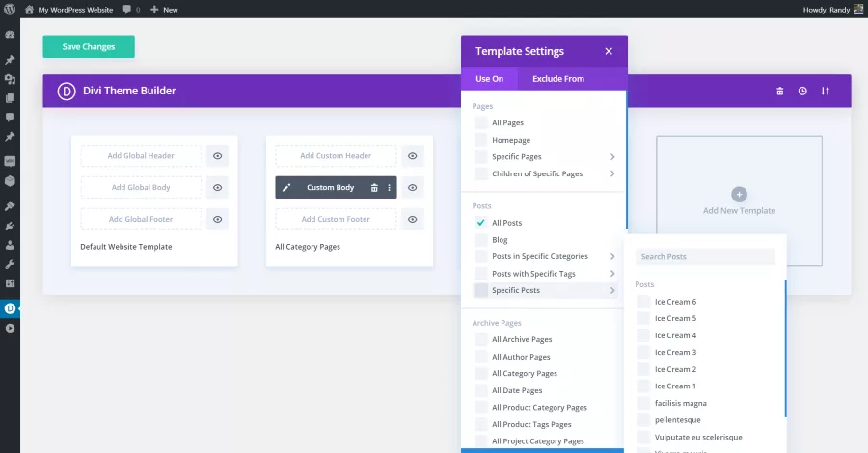
Task: Open the New menu in admin bar
Action: 164,10
